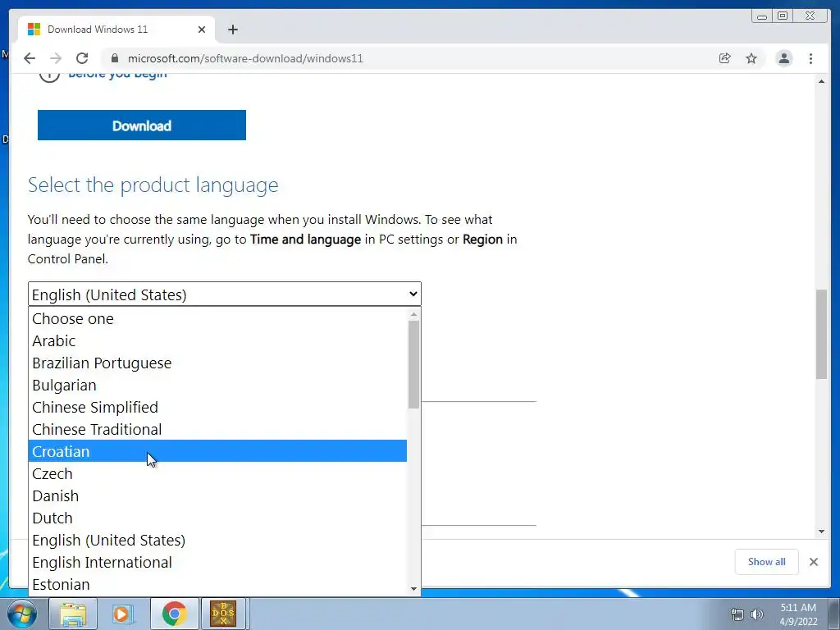Screen dimensions: 840x630
Task: Click the language list scroll-down arrow
Action: click(x=413, y=589)
